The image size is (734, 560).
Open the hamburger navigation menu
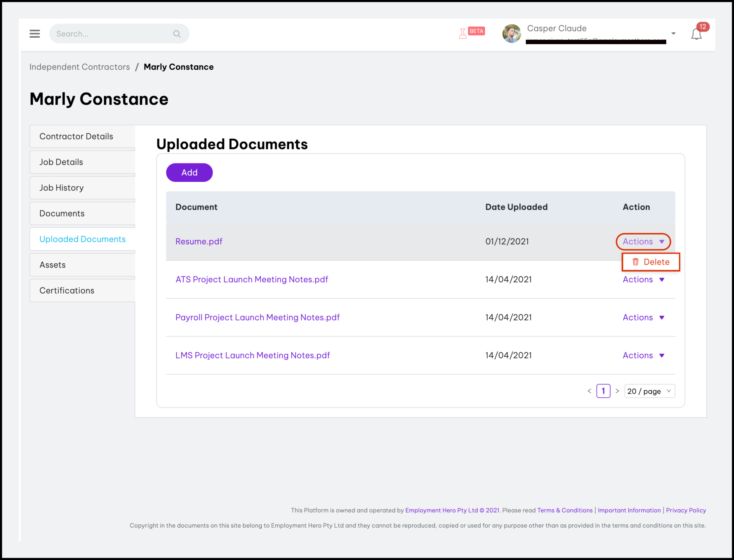point(35,34)
